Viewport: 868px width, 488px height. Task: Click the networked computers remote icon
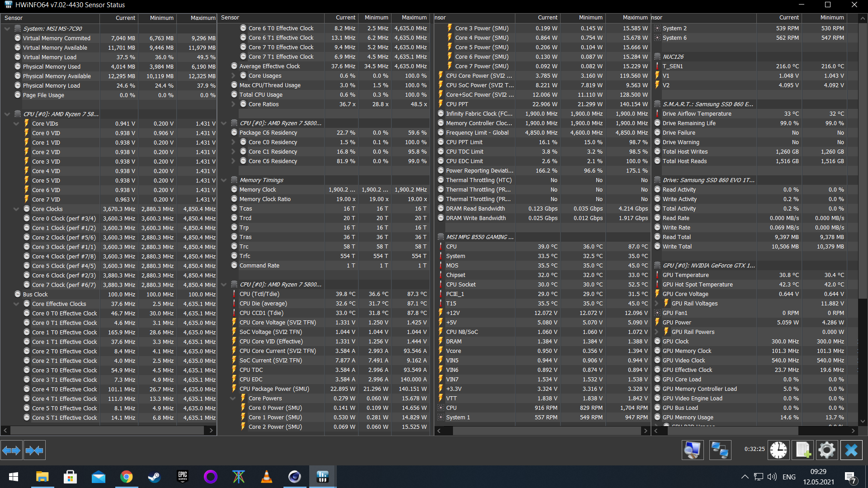point(720,450)
